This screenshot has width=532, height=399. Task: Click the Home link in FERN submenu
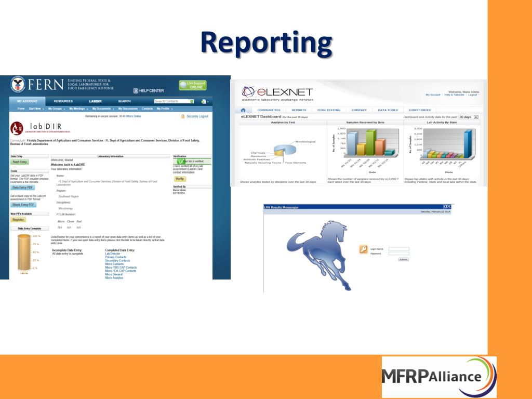pos(21,109)
